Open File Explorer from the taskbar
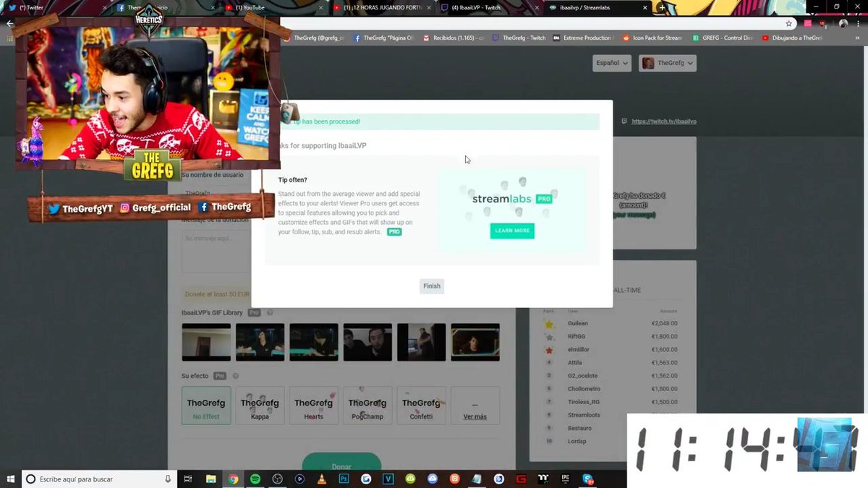 [211, 479]
